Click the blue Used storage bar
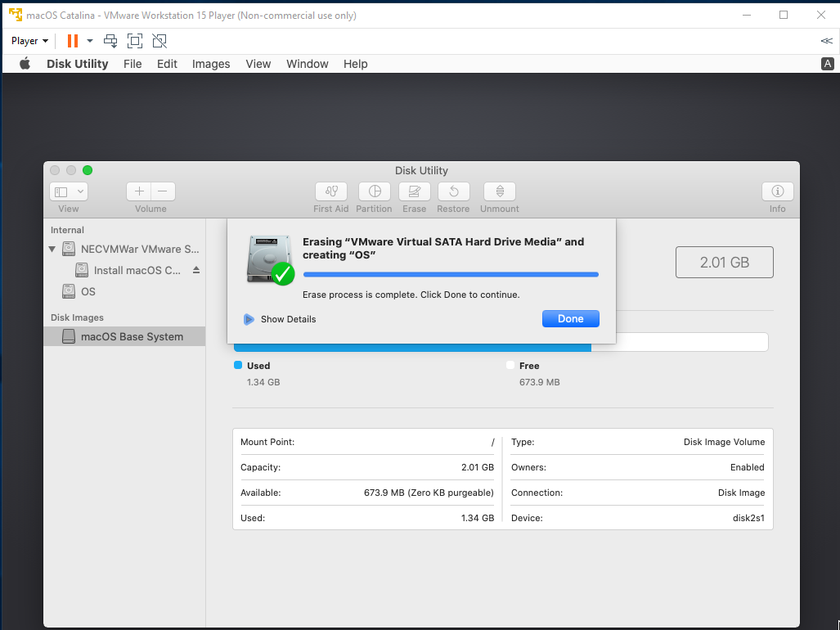Screen dimensions: 840x630 pyautogui.click(x=412, y=349)
